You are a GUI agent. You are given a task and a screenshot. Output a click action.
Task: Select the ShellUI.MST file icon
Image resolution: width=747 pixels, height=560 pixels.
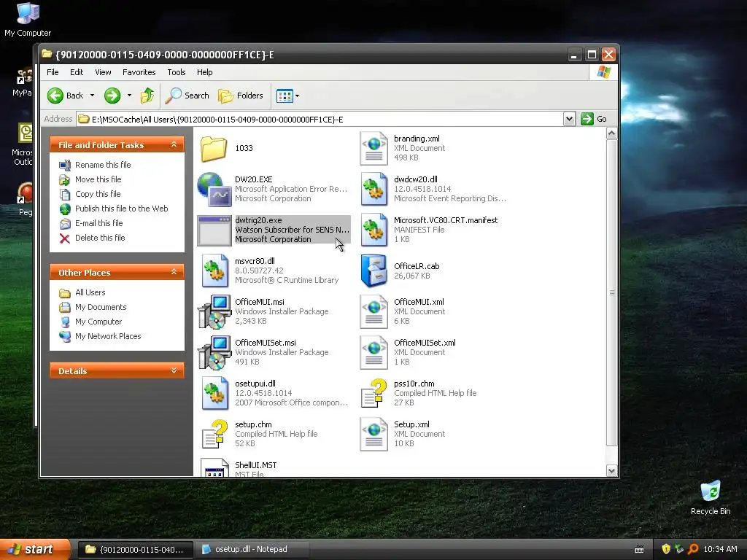click(214, 467)
